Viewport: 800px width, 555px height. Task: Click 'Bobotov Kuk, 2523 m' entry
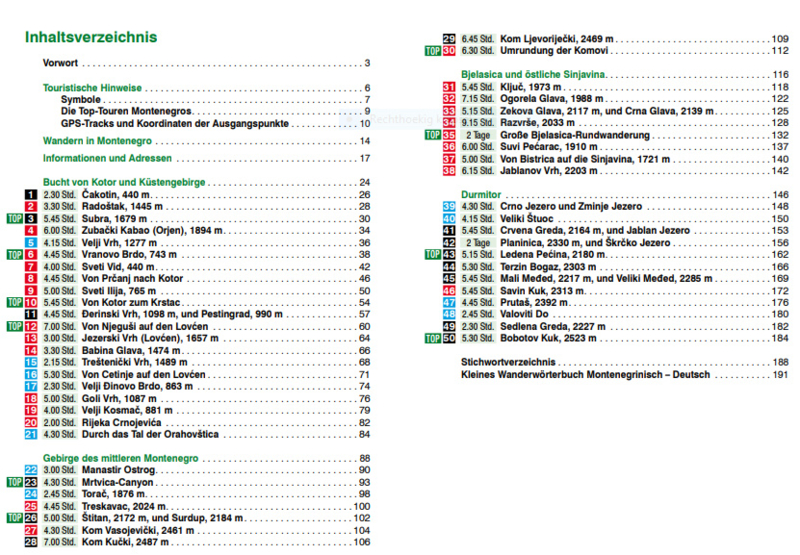pyautogui.click(x=548, y=338)
